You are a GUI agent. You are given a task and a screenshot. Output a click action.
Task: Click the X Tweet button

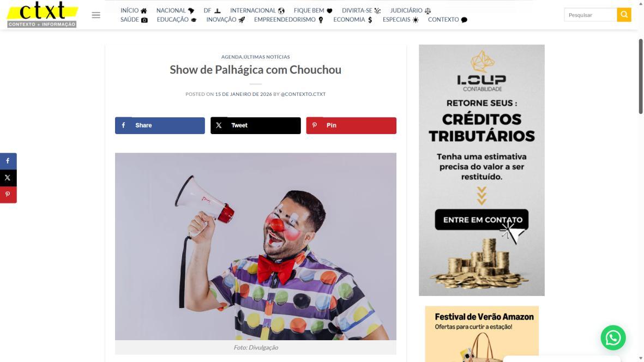pyautogui.click(x=255, y=125)
